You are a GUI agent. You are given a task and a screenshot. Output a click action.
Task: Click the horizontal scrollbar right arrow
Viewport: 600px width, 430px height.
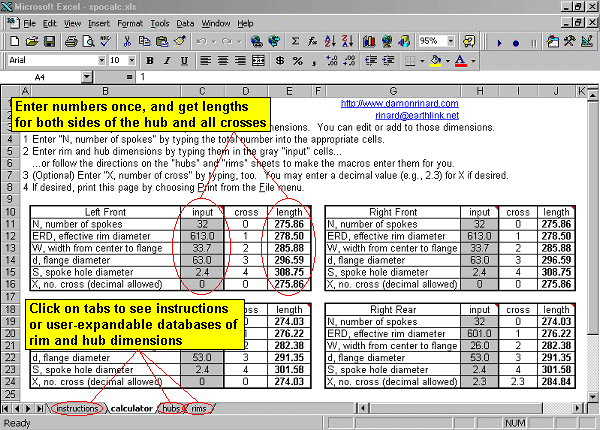pyautogui.click(x=578, y=408)
